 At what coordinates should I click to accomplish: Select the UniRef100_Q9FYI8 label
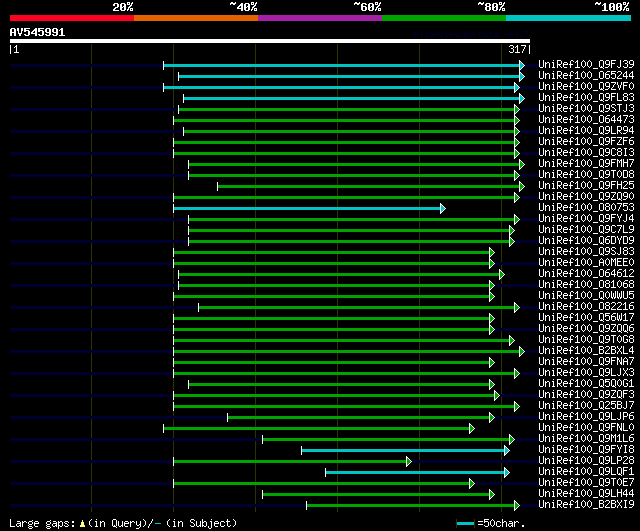click(586, 450)
